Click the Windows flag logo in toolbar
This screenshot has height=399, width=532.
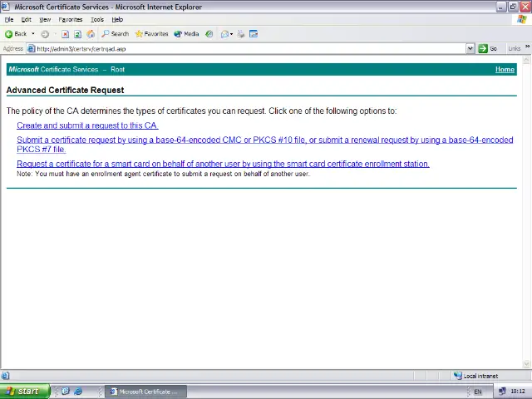coord(522,19)
